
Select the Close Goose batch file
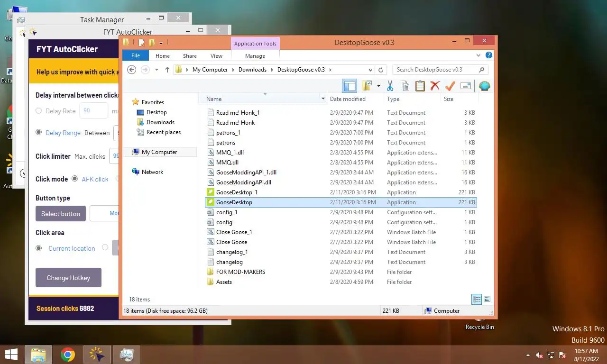click(x=341, y=242)
